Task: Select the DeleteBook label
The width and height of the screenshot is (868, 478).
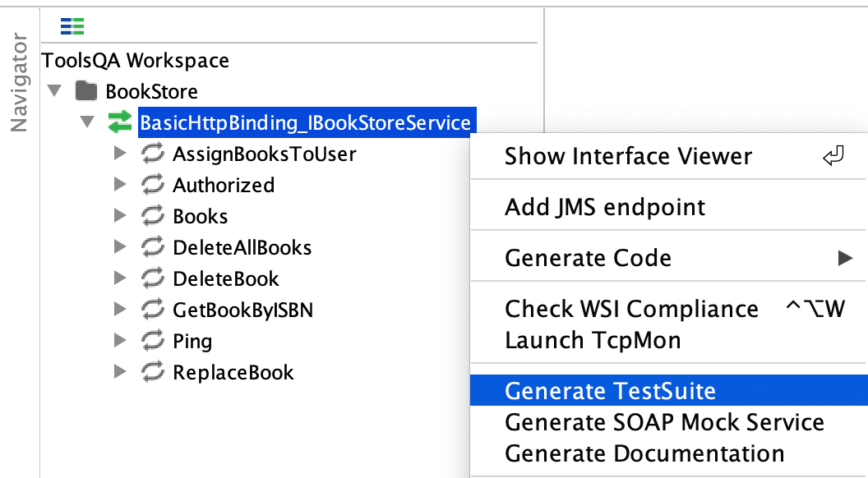Action: (226, 279)
